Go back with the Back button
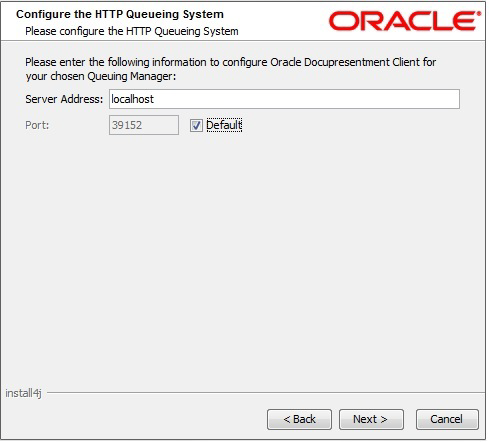 coord(299,419)
